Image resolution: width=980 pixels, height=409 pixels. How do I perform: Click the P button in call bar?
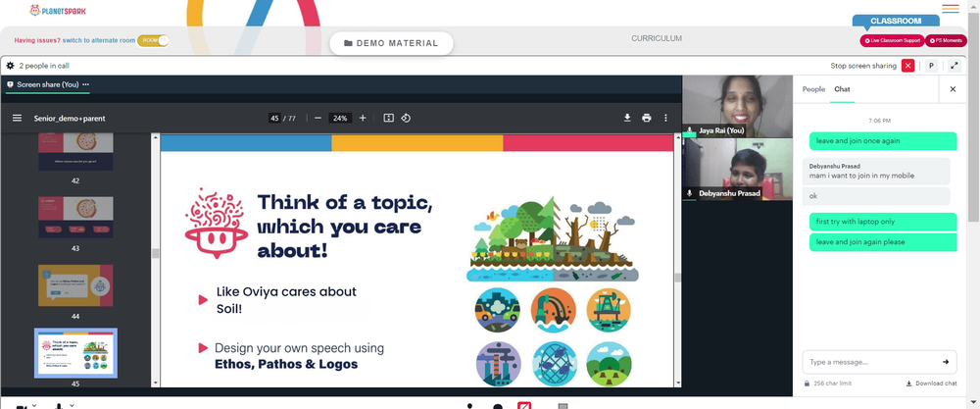pos(931,66)
